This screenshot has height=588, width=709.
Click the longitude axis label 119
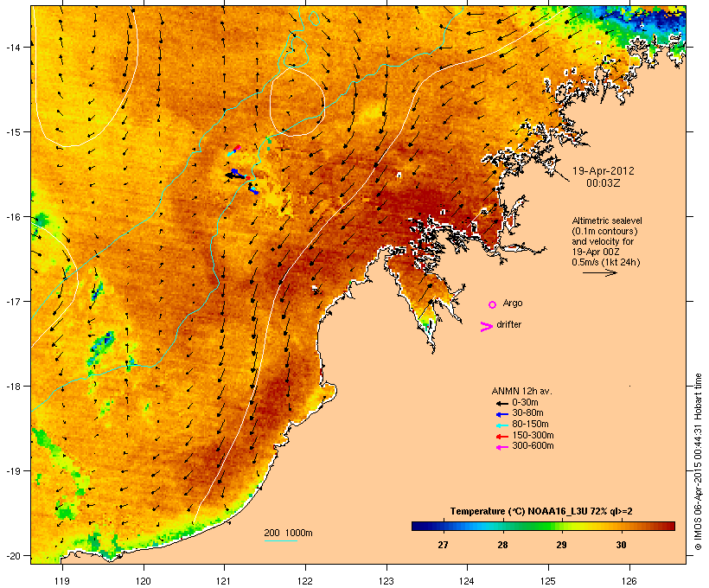62,581
